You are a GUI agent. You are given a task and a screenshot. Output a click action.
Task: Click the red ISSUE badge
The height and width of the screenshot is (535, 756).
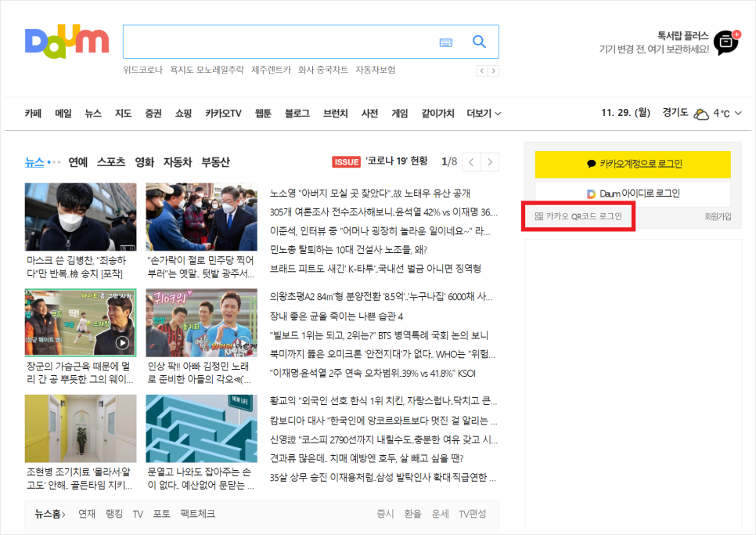346,162
